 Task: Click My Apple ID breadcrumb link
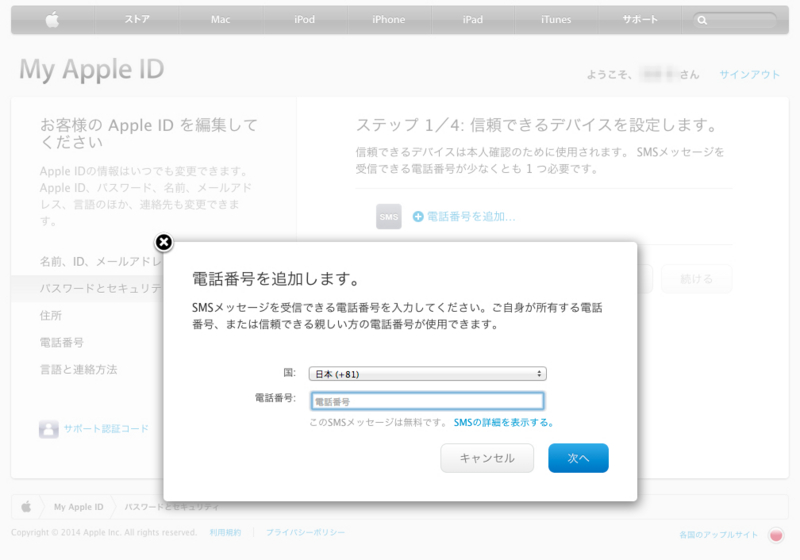point(79,507)
